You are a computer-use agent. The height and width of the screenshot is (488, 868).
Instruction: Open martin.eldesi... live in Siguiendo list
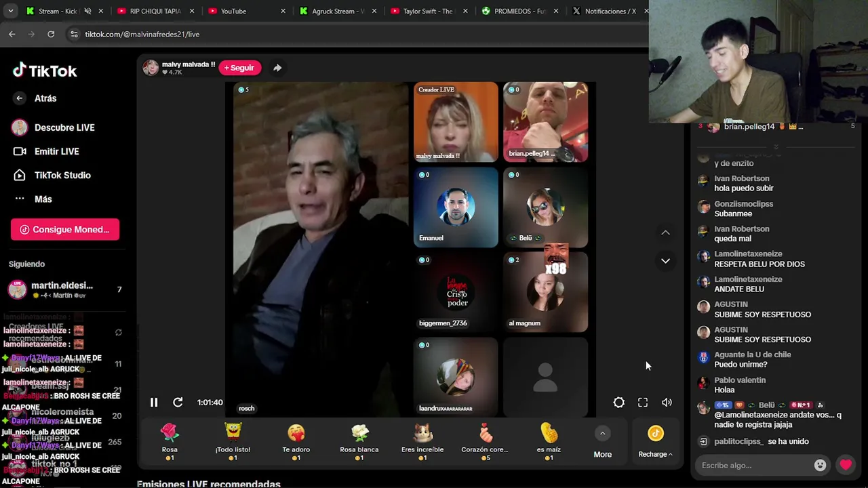pyautogui.click(x=65, y=290)
